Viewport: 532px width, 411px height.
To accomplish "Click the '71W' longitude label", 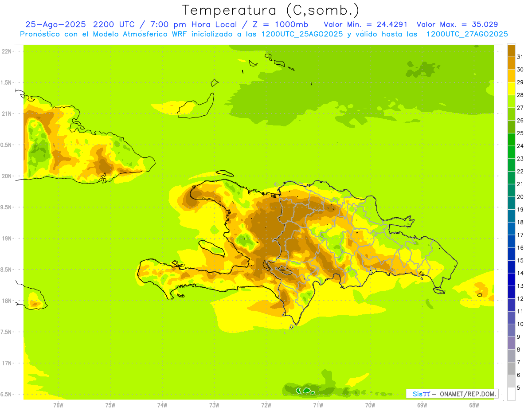I will pos(318,405).
